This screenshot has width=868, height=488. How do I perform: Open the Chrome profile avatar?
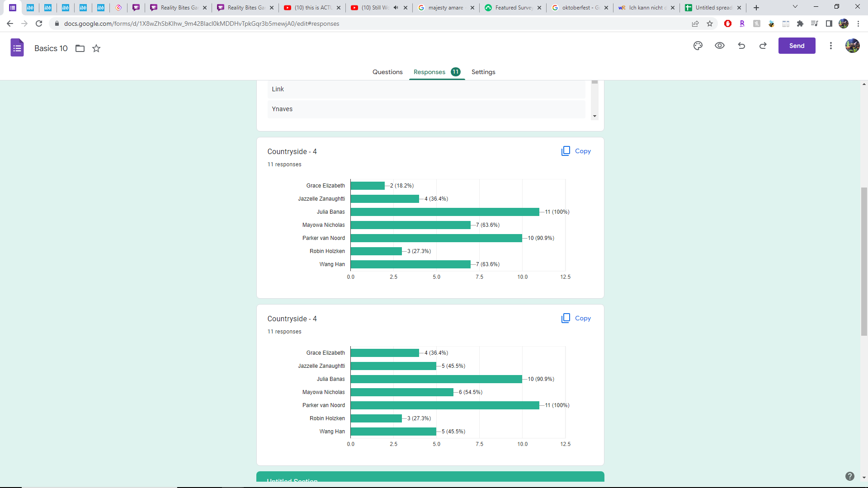point(844,23)
